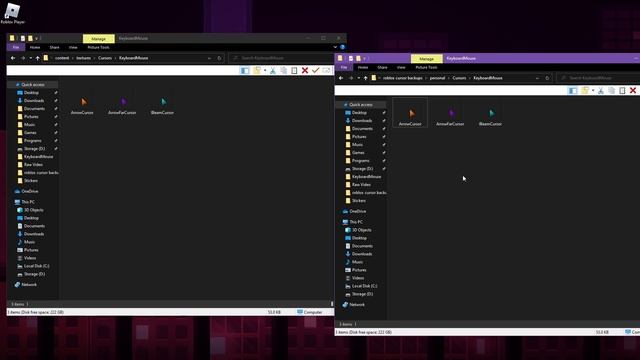Image resolution: width=640 pixels, height=360 pixels.
Task: Click the new-folder icon in textures window toolbar
Action: [257, 71]
